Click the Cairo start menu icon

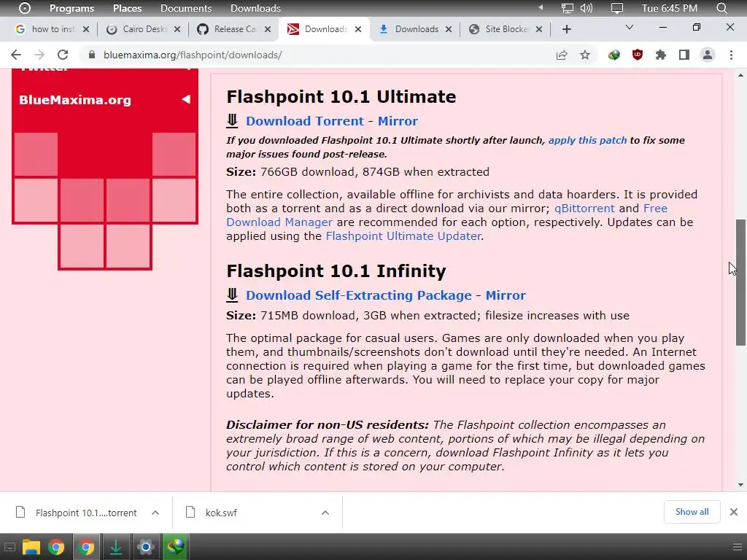coord(25,8)
